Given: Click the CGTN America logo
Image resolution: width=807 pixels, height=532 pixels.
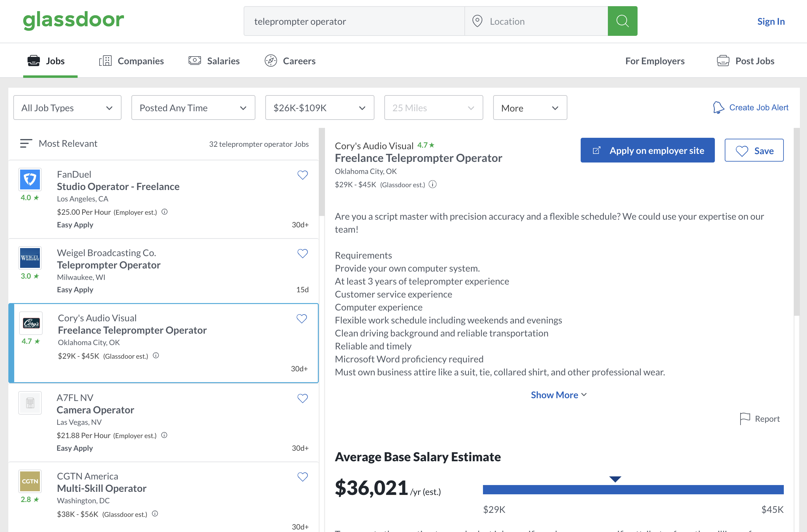Looking at the screenshot, I should 30,481.
